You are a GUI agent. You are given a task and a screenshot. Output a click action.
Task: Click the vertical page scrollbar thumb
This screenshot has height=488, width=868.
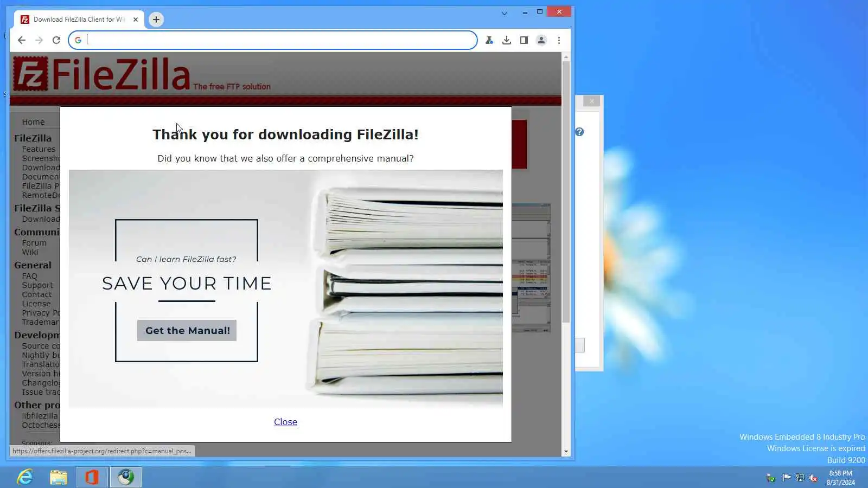[x=566, y=192]
